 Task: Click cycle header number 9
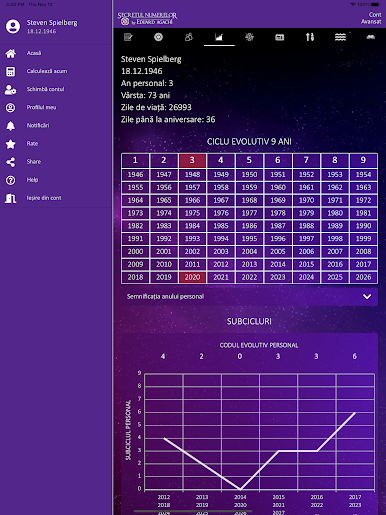(363, 160)
